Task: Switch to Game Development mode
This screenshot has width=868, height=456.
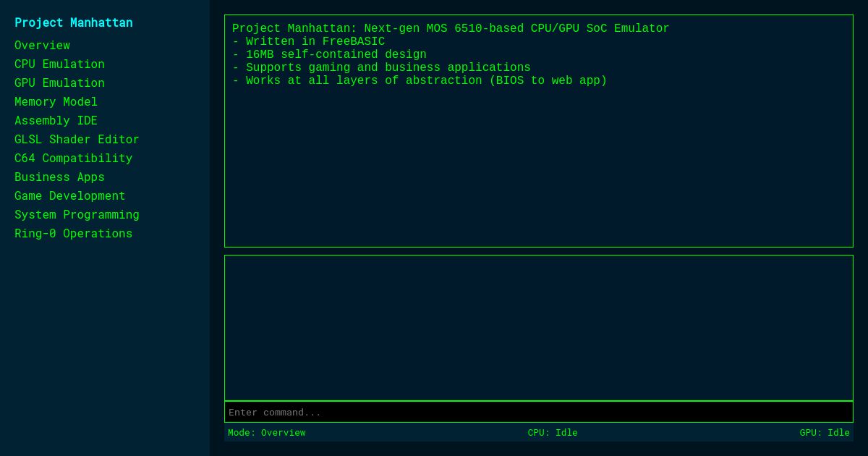Action: pyautogui.click(x=69, y=195)
